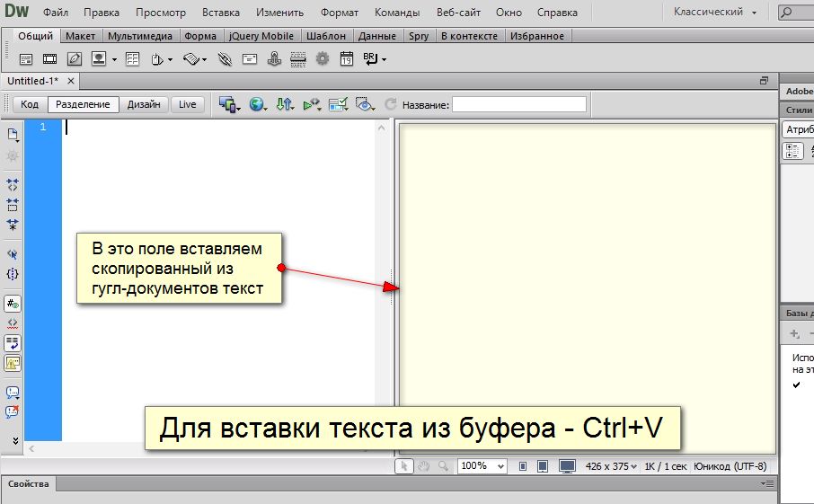Toggle Live view on
Image resolution: width=814 pixels, height=504 pixels.
tap(187, 104)
